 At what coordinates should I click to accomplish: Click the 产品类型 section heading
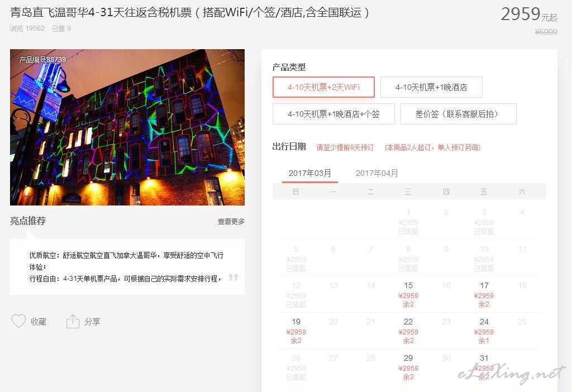click(289, 67)
